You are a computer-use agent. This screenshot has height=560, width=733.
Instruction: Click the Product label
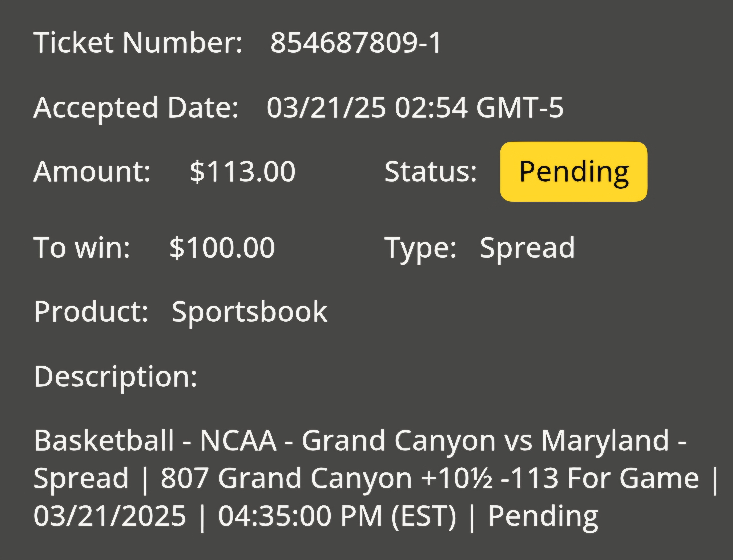(91, 311)
